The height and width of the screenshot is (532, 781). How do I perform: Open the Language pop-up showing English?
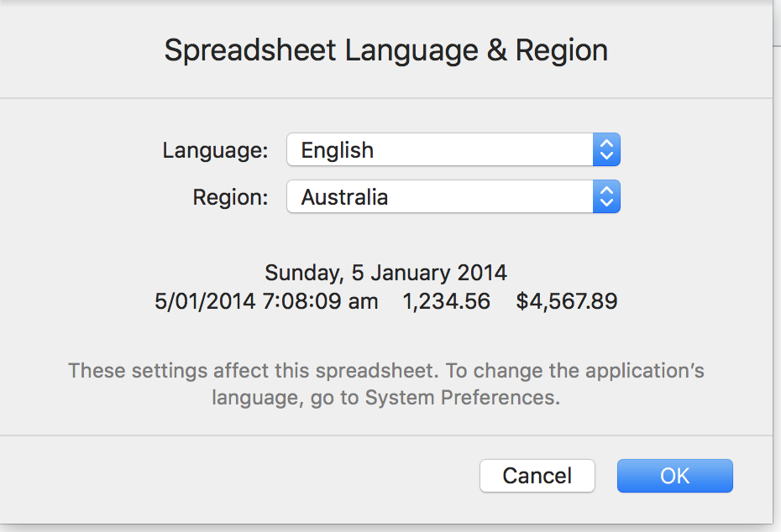tap(440, 151)
